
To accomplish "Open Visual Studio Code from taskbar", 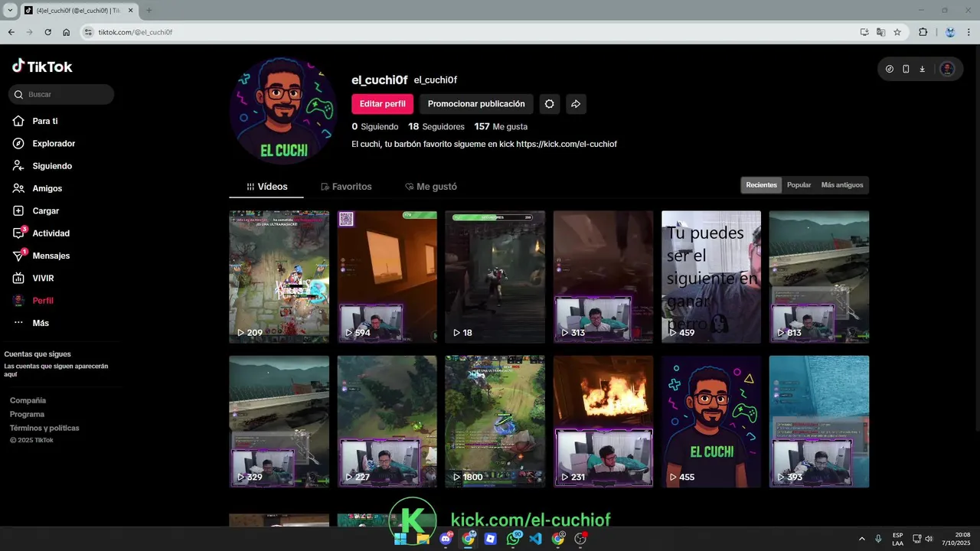I will tap(536, 539).
